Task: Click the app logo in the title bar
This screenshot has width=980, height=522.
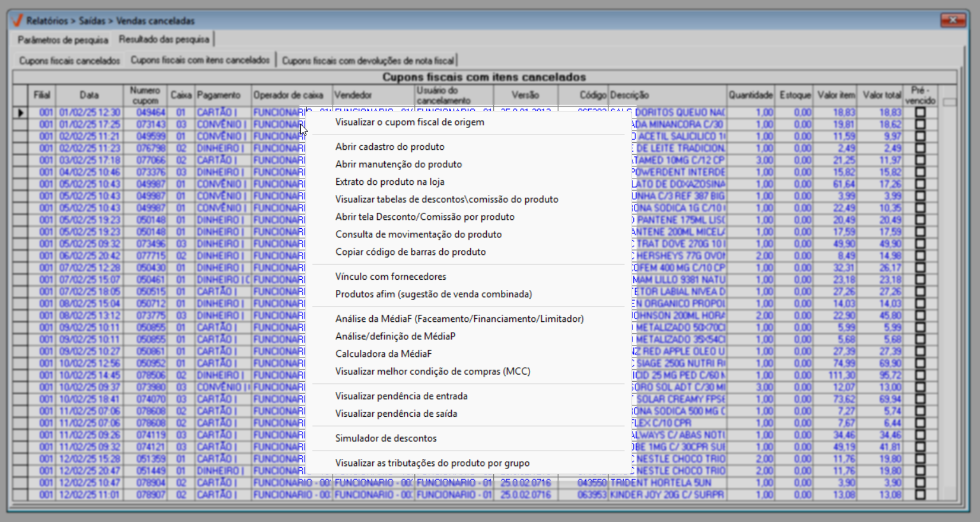Action: click(18, 20)
